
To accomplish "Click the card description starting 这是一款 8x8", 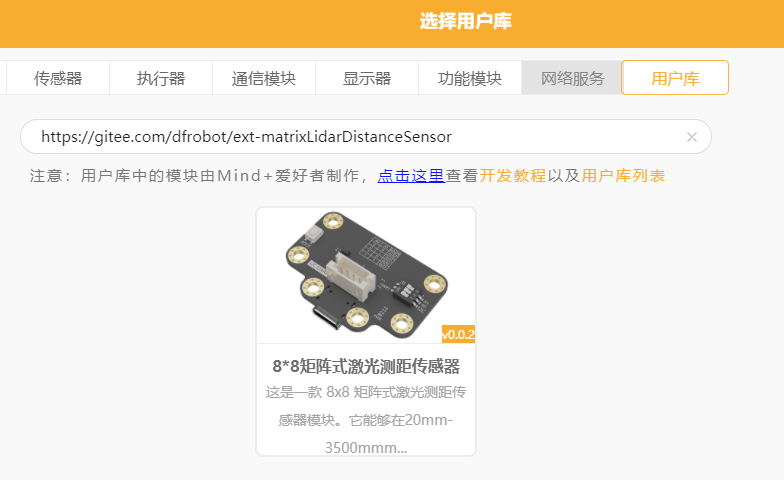I will coord(366,420).
